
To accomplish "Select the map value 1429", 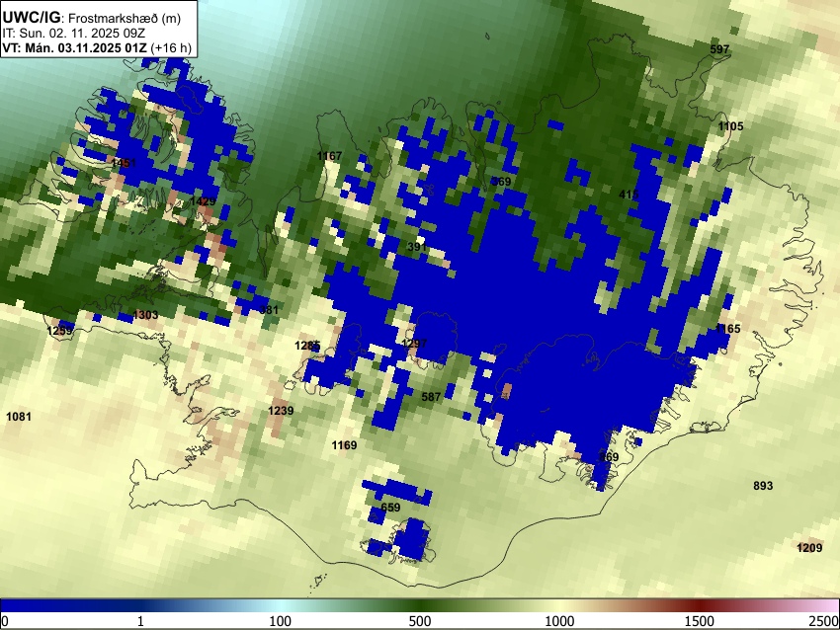I will click(203, 201).
